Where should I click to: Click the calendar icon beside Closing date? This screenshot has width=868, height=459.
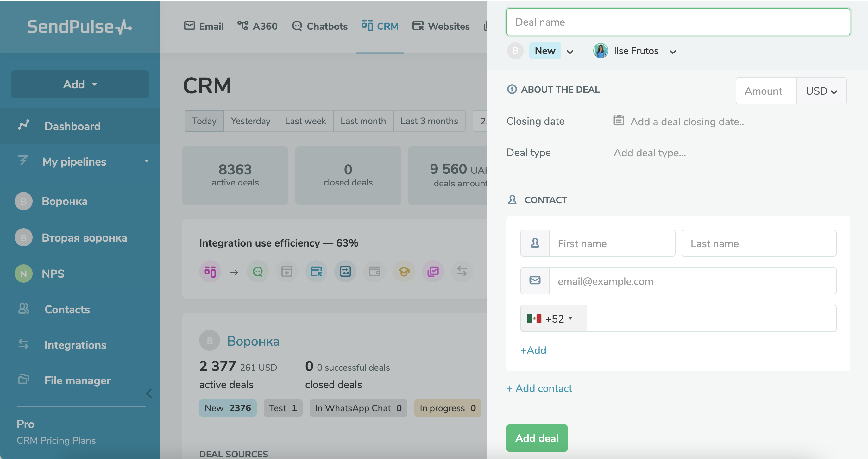pyautogui.click(x=618, y=120)
